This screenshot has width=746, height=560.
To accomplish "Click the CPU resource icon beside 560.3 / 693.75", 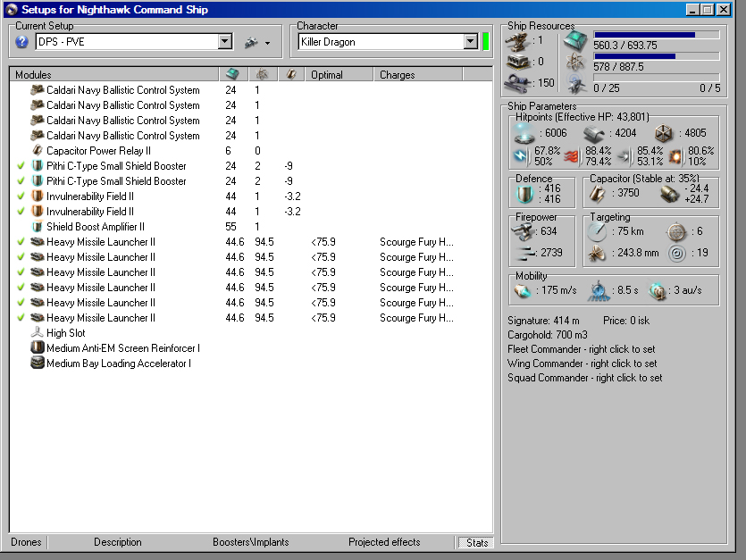I will [x=576, y=41].
